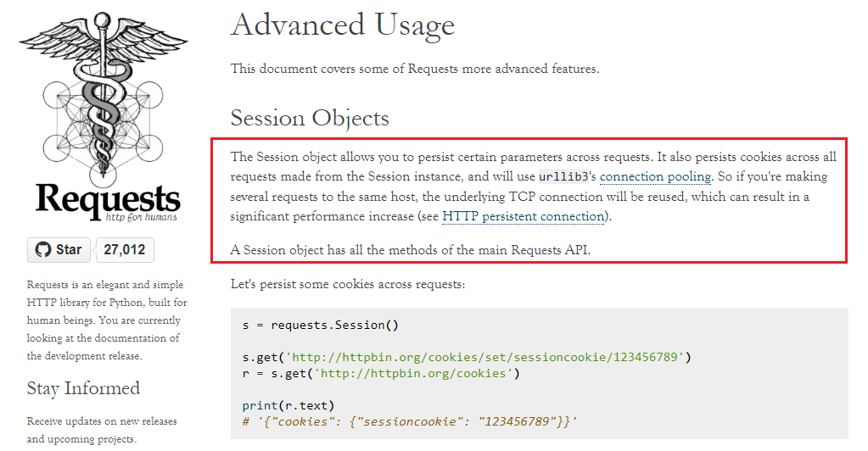The width and height of the screenshot is (868, 451).
Task: Follow the HTTP persistent connection link
Action: 524,216
